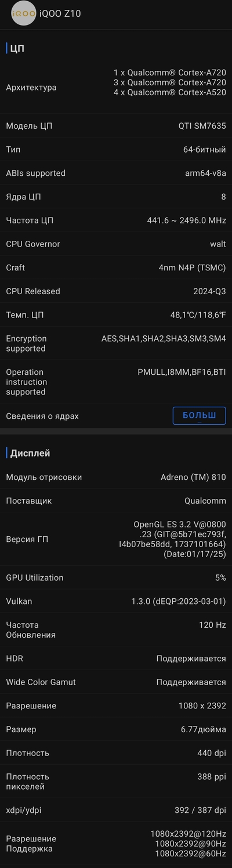
Task: Select the iQOO Z10 device title
Action: pyautogui.click(x=60, y=13)
